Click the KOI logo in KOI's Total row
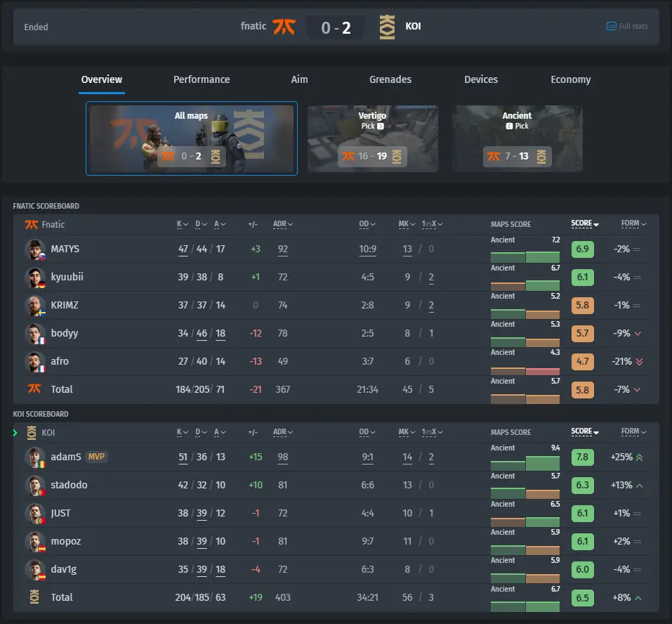 34,597
